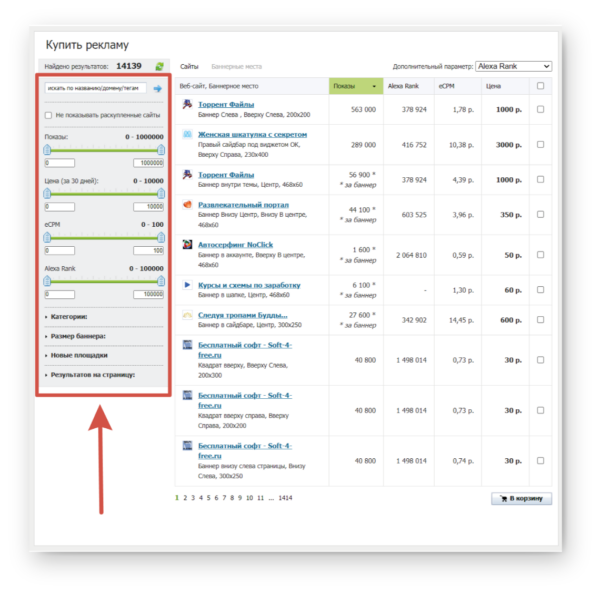Image resolution: width=600 pixels, height=594 pixels.
Task: Switch to the Сайты tab
Action: coord(189,67)
